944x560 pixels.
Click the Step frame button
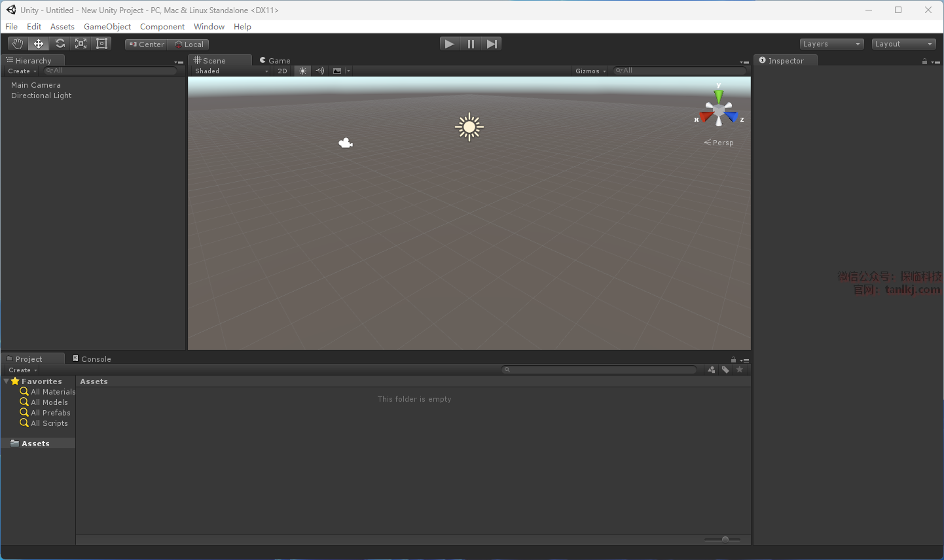click(x=492, y=44)
